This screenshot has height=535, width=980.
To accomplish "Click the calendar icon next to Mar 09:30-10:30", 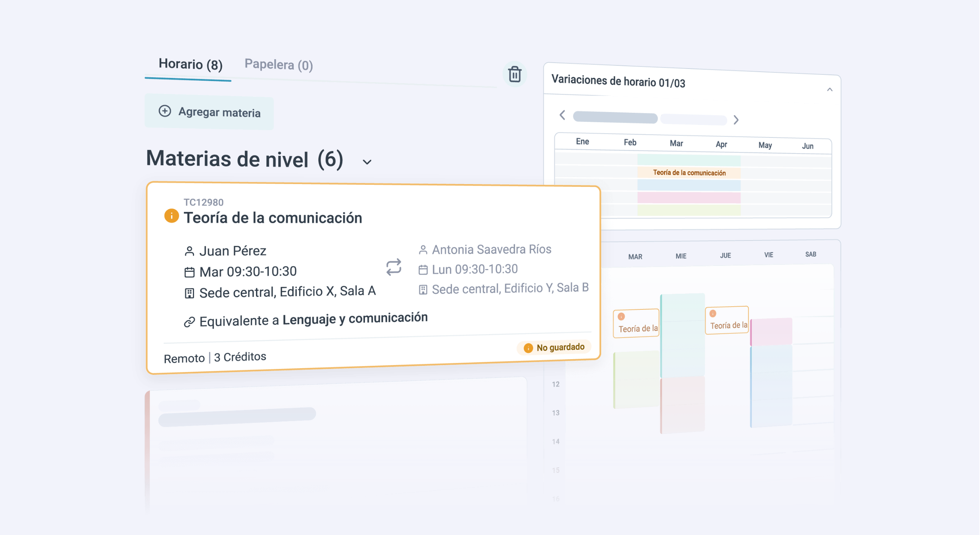I will [x=191, y=271].
